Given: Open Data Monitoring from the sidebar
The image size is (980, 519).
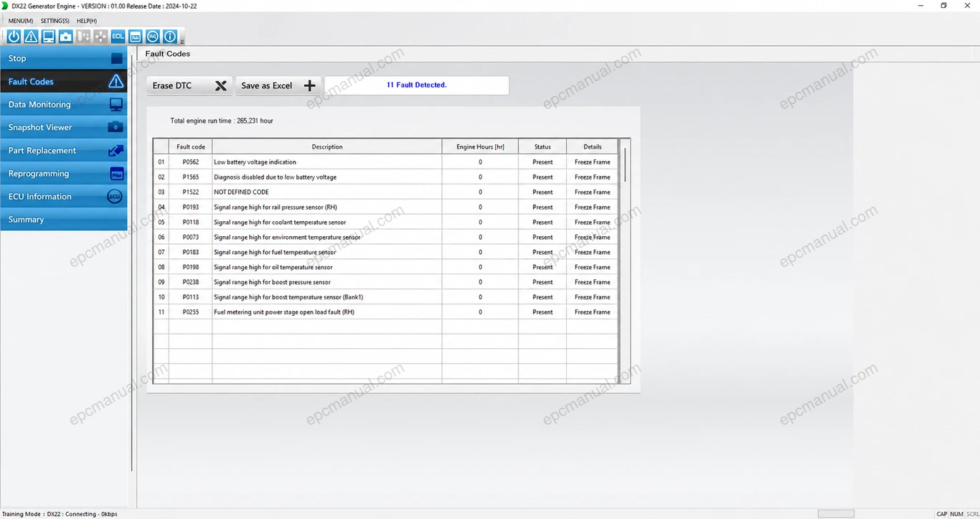Looking at the screenshot, I should [x=64, y=105].
